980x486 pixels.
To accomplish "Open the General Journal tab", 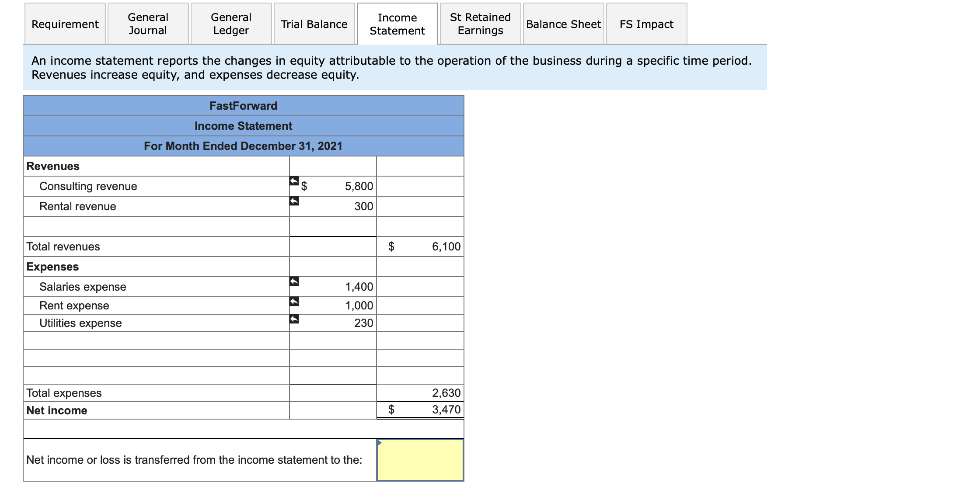I will tap(147, 24).
